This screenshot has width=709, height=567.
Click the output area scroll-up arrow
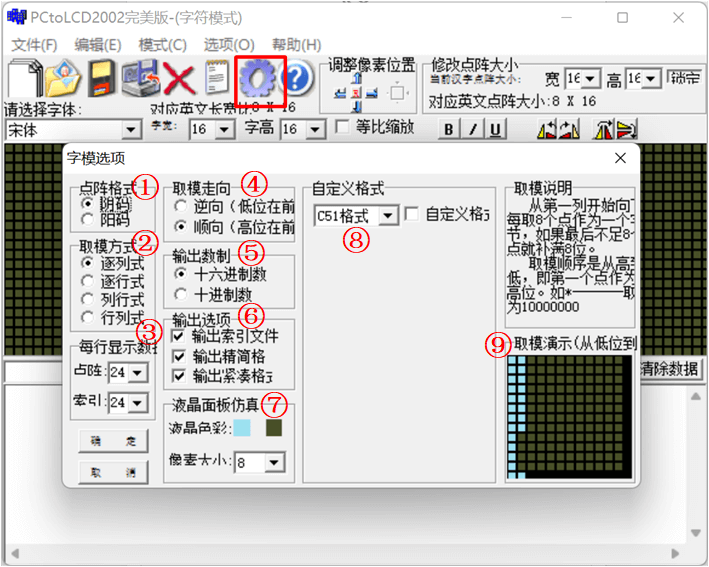pos(696,397)
